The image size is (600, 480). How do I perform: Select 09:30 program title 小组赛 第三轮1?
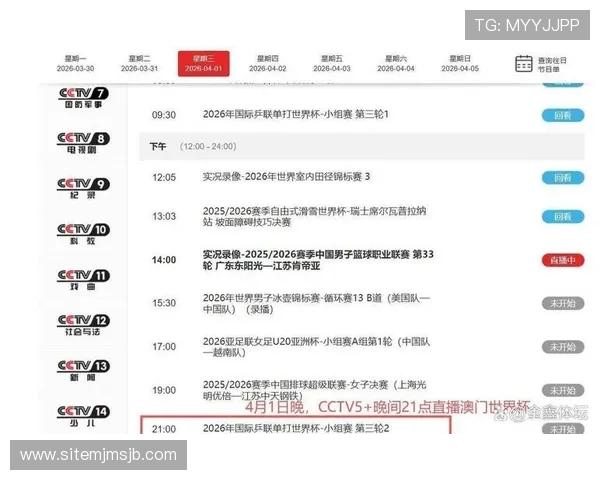point(295,114)
